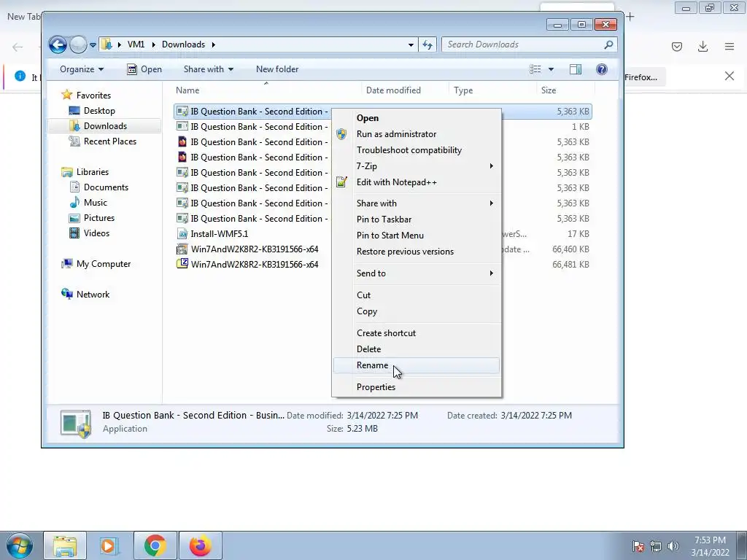Image resolution: width=747 pixels, height=560 pixels.
Task: Click New folder in the toolbar
Action: (x=277, y=69)
